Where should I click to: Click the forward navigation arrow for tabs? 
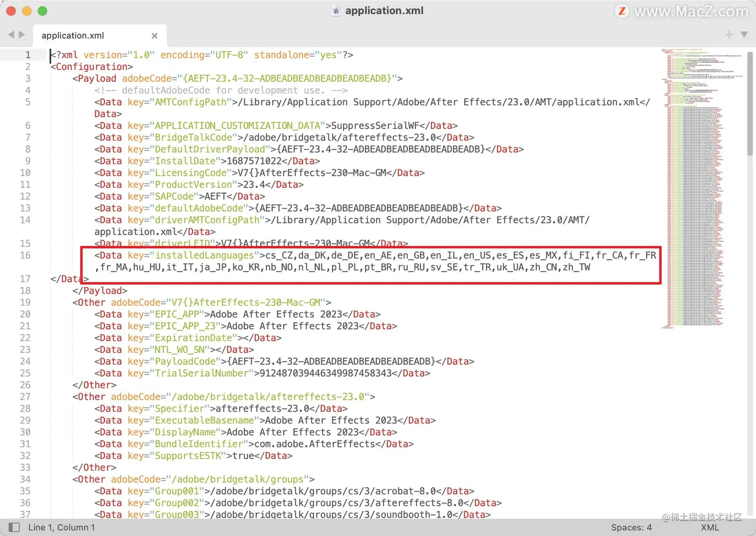pos(21,34)
